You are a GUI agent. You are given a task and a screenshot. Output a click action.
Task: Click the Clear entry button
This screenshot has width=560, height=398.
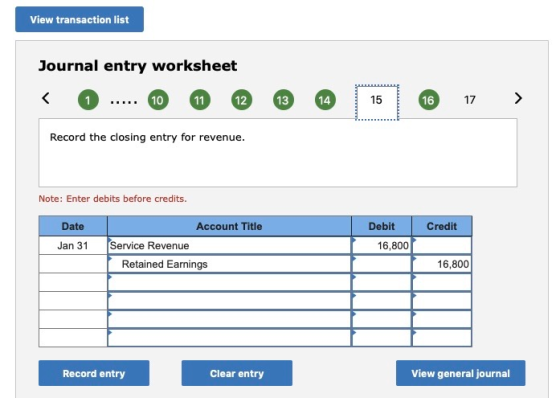point(237,373)
